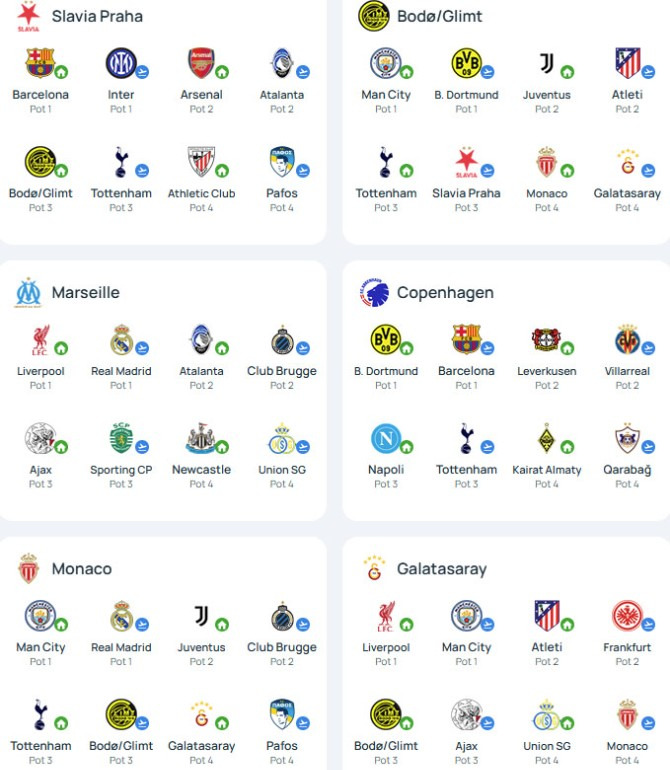
Task: Select Leverkusen crest in Copenhagen card
Action: [x=546, y=339]
